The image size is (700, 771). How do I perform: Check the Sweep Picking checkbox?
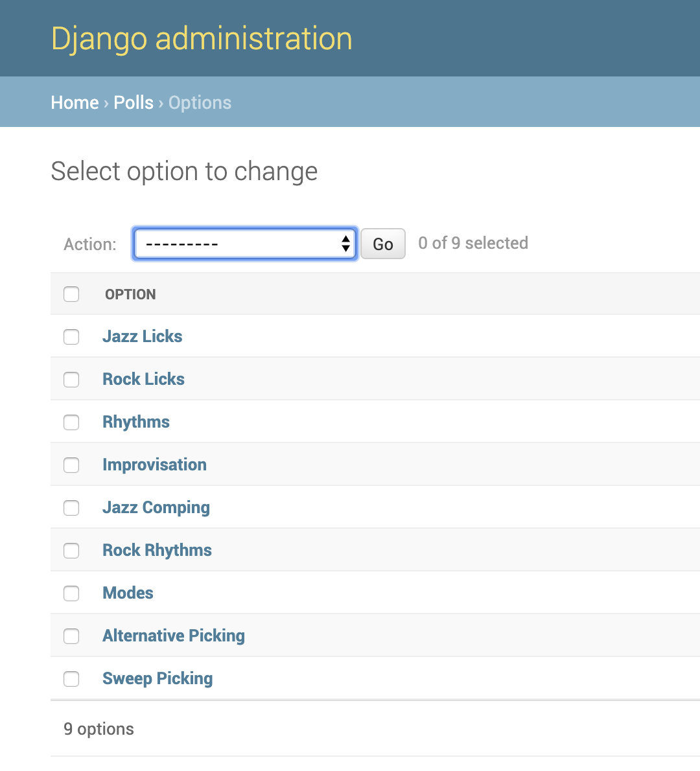71,679
